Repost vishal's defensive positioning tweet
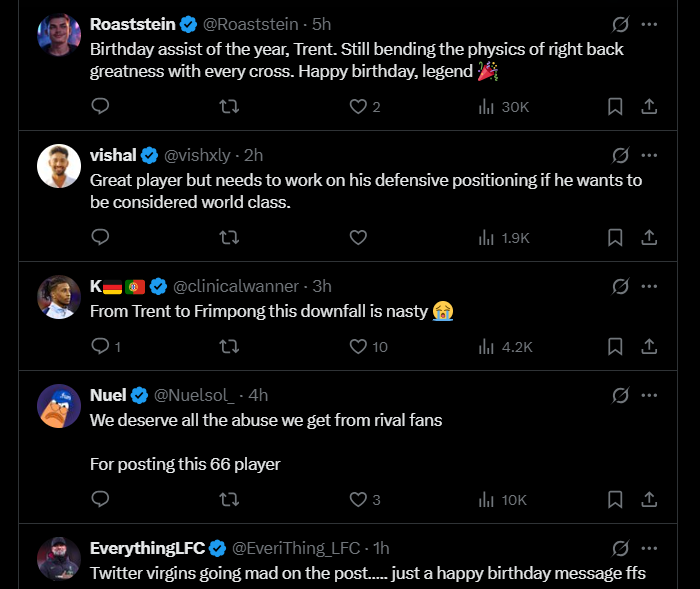The height and width of the screenshot is (589, 700). tap(229, 237)
